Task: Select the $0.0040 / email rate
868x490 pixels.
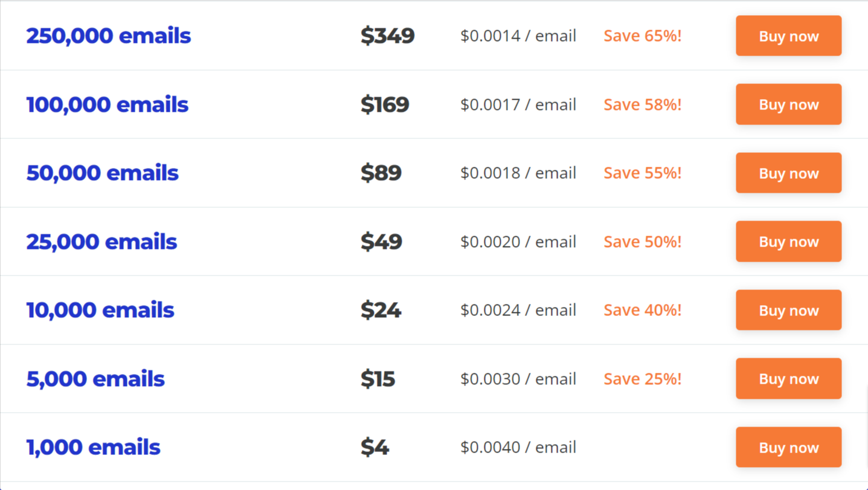Action: coord(518,447)
